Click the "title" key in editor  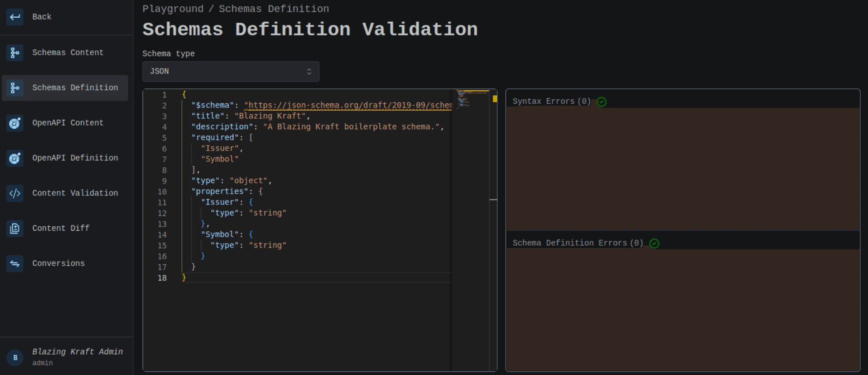[208, 116]
